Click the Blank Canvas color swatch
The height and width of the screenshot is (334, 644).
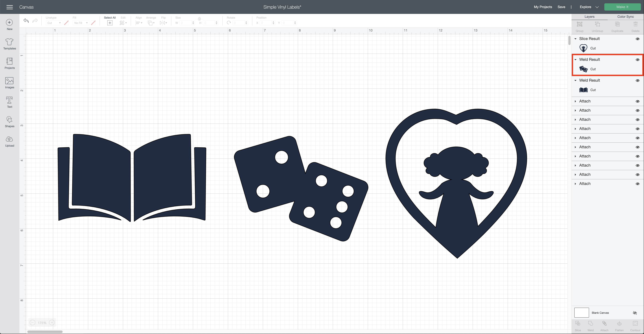pos(581,313)
